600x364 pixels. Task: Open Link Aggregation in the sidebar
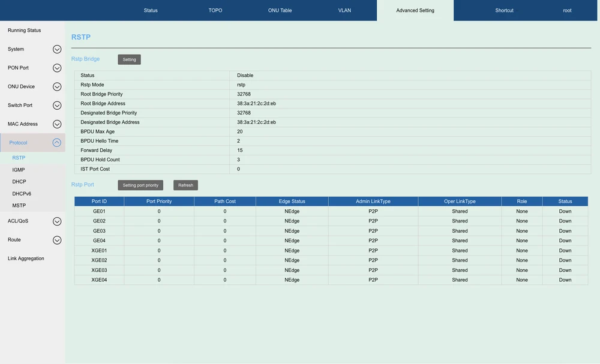(x=26, y=258)
